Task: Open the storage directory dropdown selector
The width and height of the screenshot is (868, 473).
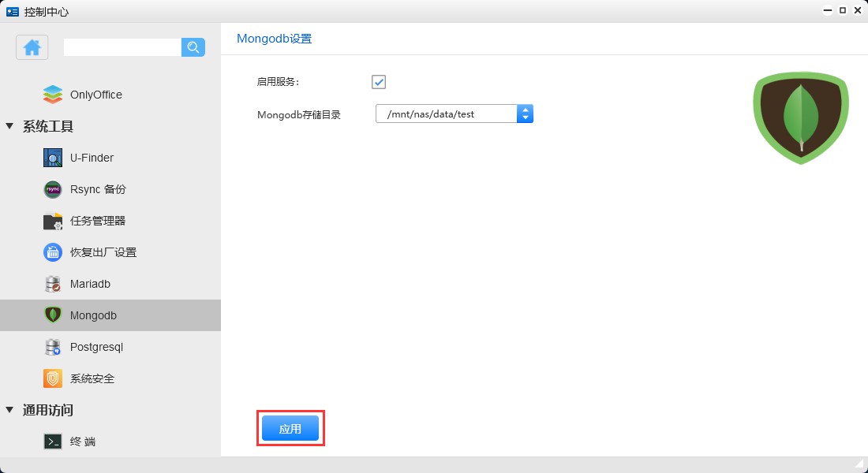Action: [526, 114]
